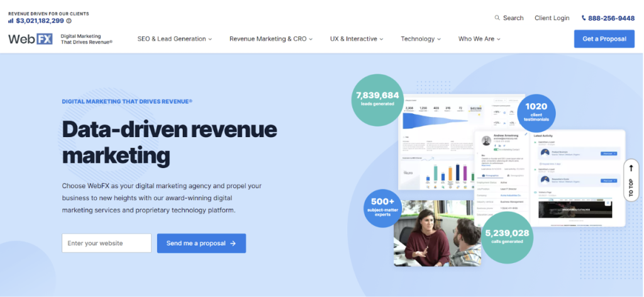The height and width of the screenshot is (297, 644).
Task: Click the 1020 client testimonials circle
Action: coord(536,113)
